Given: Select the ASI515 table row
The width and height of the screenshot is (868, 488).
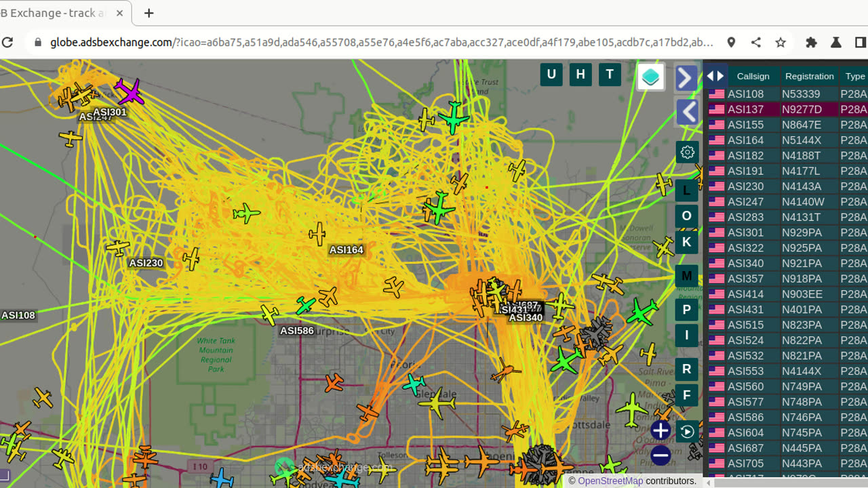Looking at the screenshot, I should coord(787,325).
